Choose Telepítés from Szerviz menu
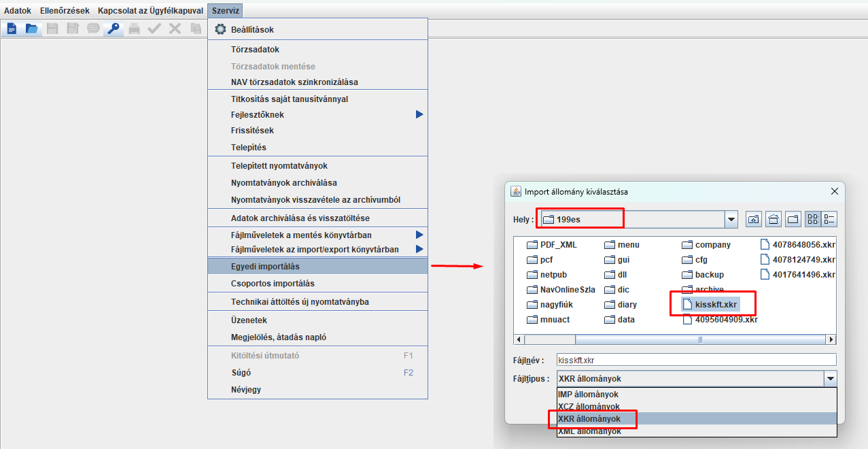868x449 pixels. pyautogui.click(x=317, y=148)
